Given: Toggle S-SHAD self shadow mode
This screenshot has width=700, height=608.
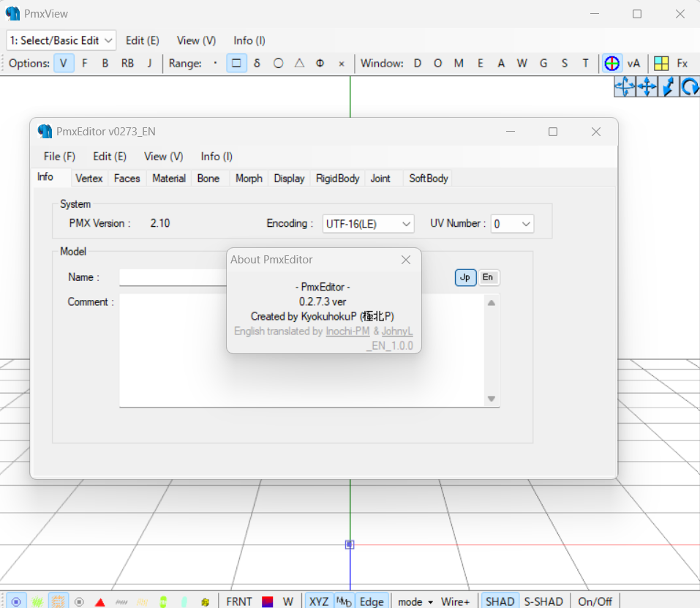Looking at the screenshot, I should tap(543, 601).
